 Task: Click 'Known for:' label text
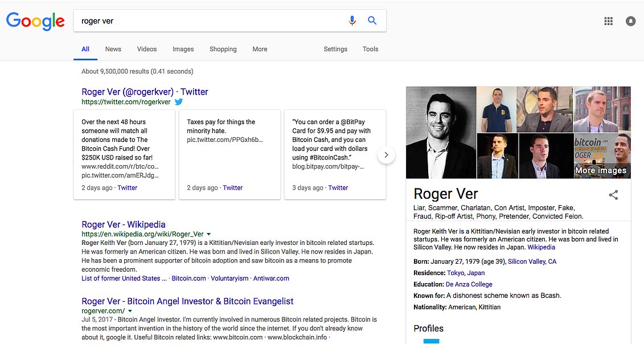pyautogui.click(x=429, y=296)
